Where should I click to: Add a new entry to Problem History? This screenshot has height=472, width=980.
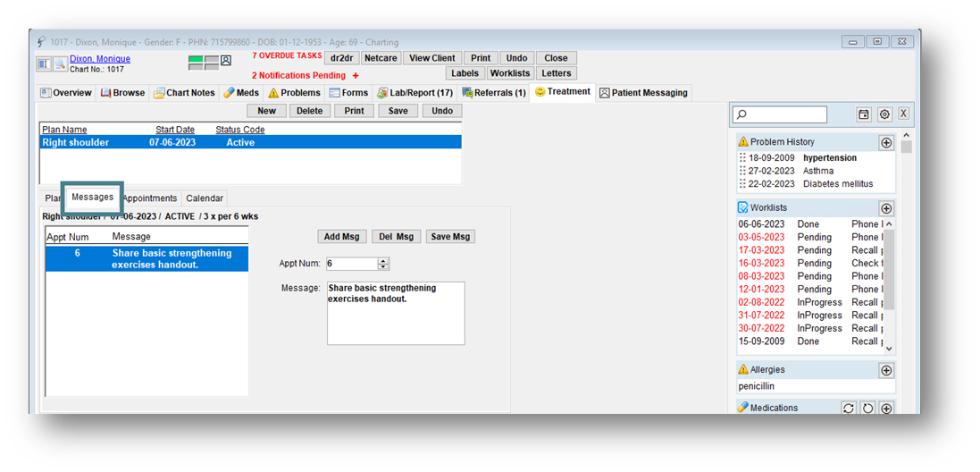[x=886, y=142]
